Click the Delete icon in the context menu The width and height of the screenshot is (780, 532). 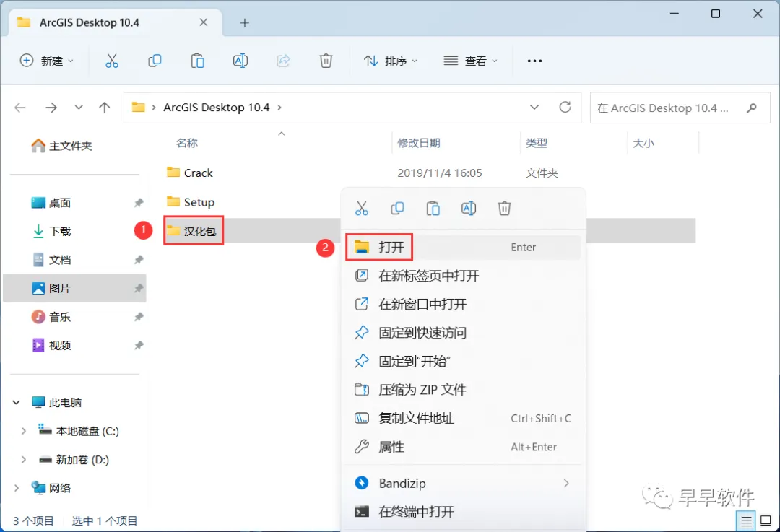click(x=504, y=209)
